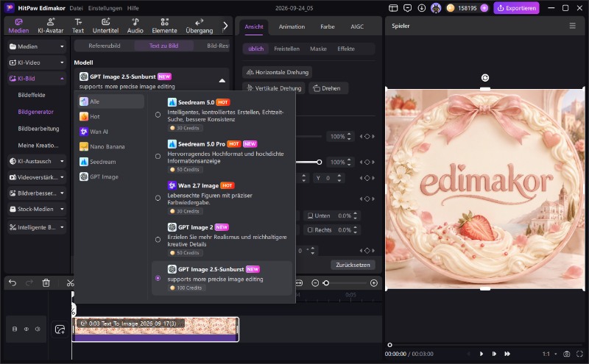This screenshot has height=364, width=589.
Task: Switch to the Farbe tab
Action: [x=327, y=26]
